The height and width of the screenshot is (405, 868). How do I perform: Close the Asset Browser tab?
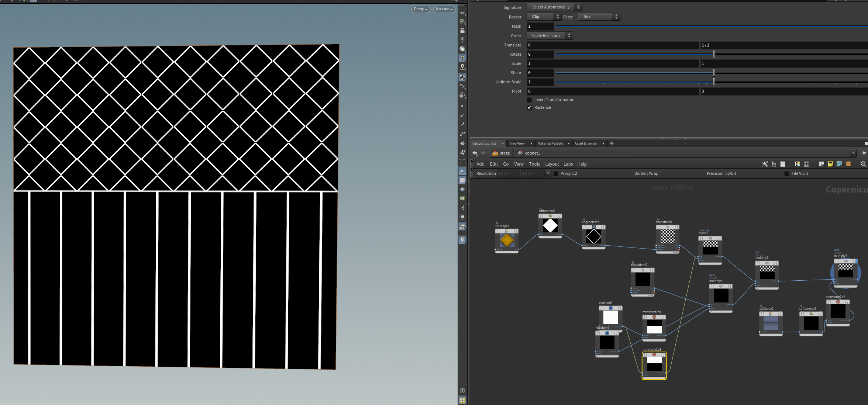tap(603, 143)
